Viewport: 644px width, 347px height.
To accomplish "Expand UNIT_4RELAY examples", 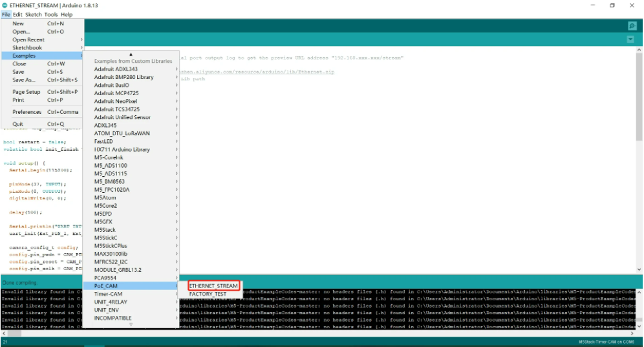I will click(x=131, y=302).
